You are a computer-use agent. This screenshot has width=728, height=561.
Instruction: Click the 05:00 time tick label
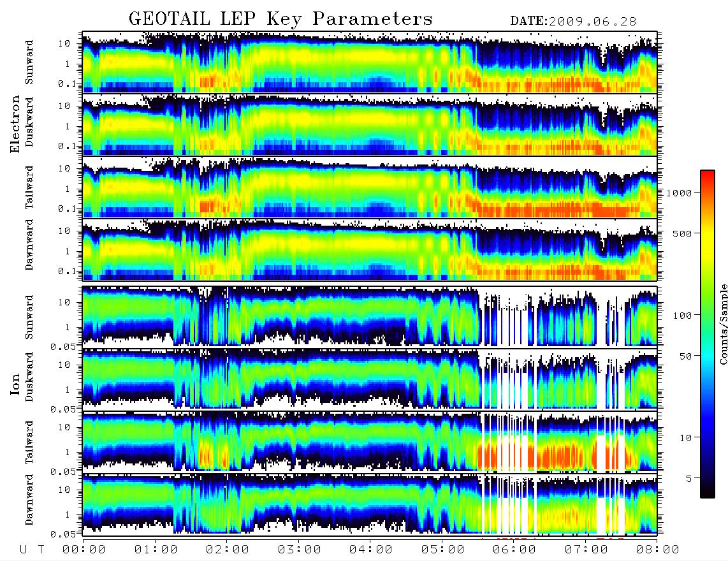[x=443, y=550]
